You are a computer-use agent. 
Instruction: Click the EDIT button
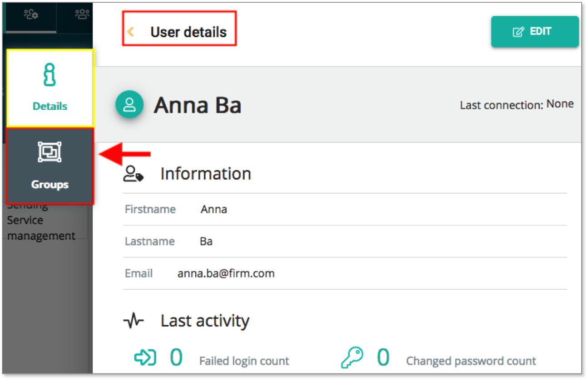click(x=535, y=32)
